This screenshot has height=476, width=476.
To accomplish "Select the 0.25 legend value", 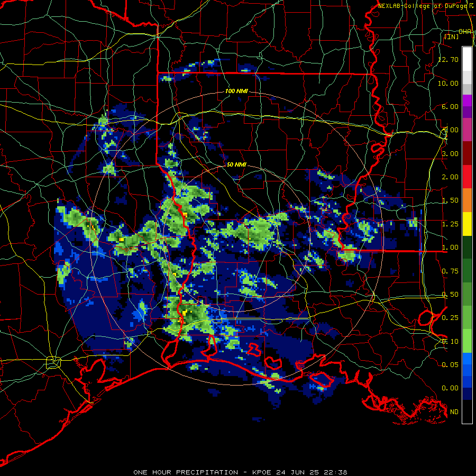I will pyautogui.click(x=450, y=318).
